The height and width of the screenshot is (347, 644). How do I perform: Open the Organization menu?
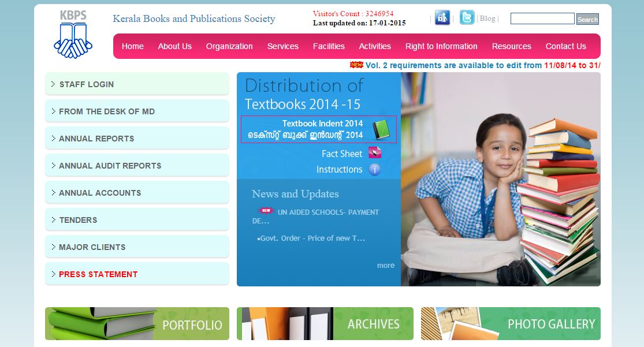pyautogui.click(x=229, y=46)
